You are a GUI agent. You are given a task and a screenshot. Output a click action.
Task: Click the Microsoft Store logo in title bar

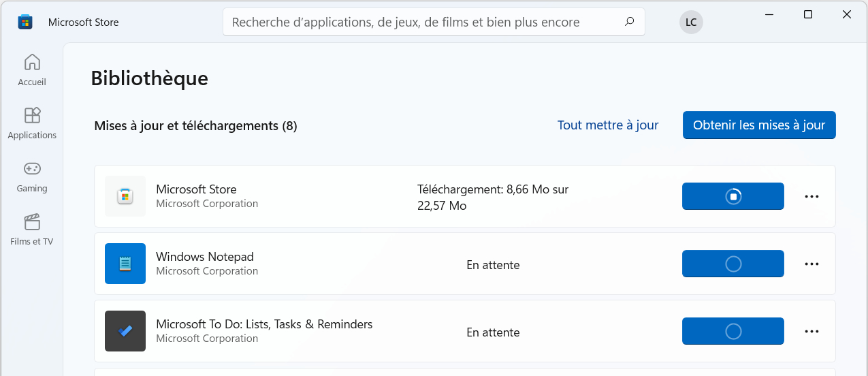pyautogui.click(x=25, y=22)
